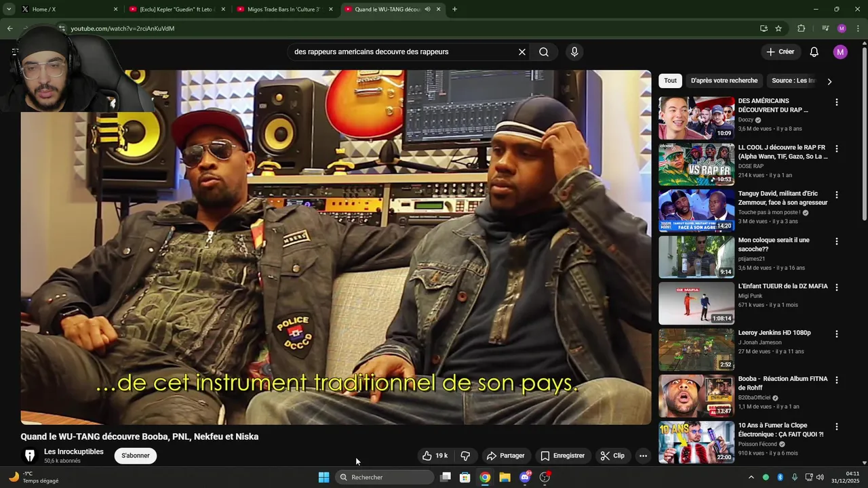The height and width of the screenshot is (488, 868).
Task: Select the Tout filter chip
Action: coord(670,81)
